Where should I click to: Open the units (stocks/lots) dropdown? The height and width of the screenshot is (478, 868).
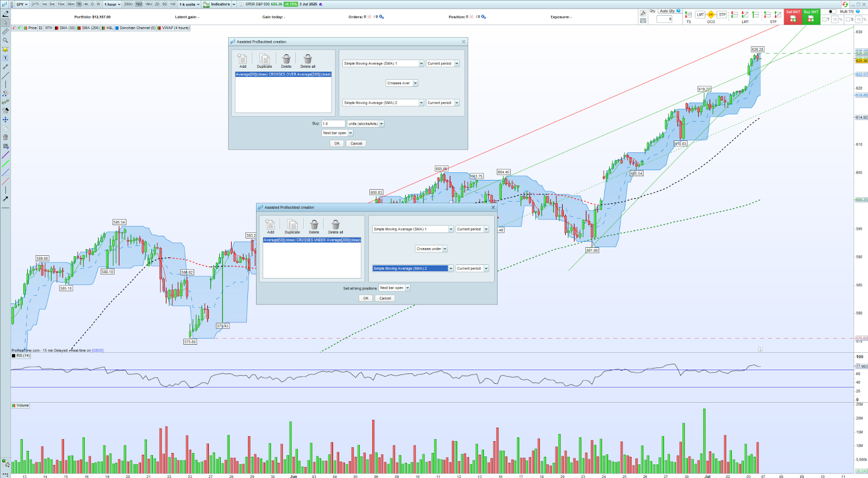[366, 124]
